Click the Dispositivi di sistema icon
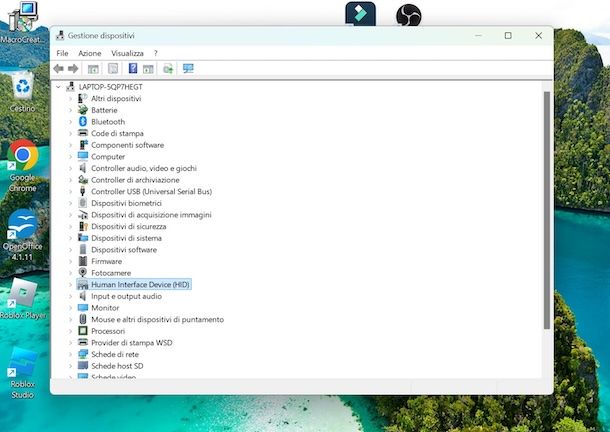This screenshot has height=432, width=610. tap(82, 237)
